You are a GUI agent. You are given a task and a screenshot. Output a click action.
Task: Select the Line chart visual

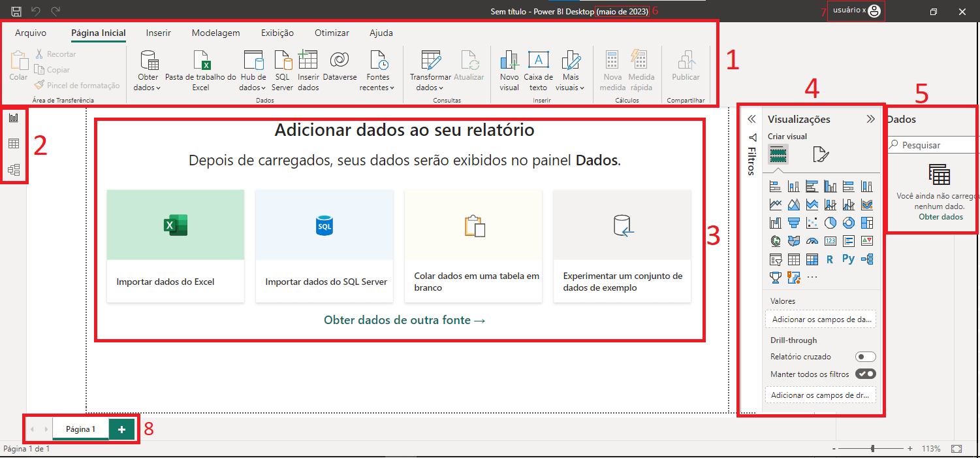tap(776, 204)
